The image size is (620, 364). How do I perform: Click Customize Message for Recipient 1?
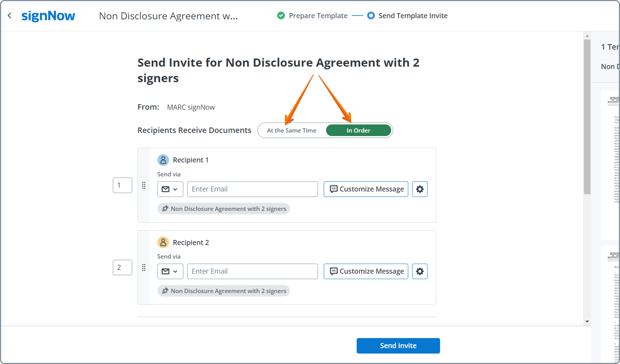[366, 189]
